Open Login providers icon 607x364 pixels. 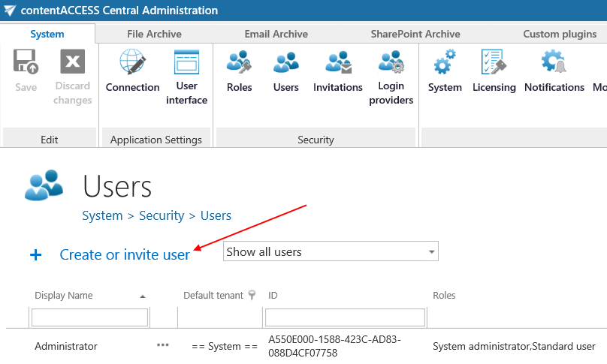pos(391,63)
